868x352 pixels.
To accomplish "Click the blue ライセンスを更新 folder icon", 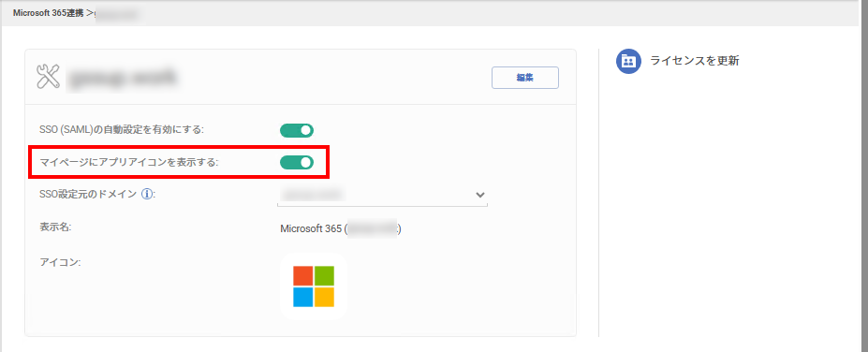I will [628, 61].
